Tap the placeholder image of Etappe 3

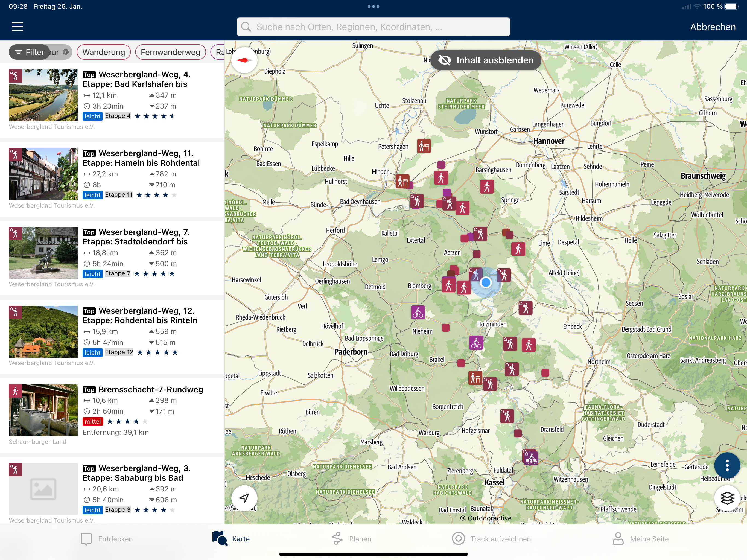coord(43,489)
